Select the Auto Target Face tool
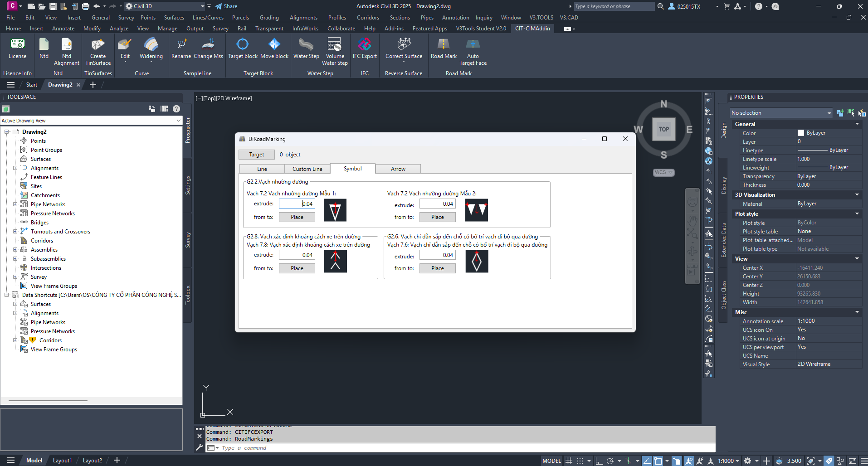This screenshot has width=868, height=466. click(473, 51)
